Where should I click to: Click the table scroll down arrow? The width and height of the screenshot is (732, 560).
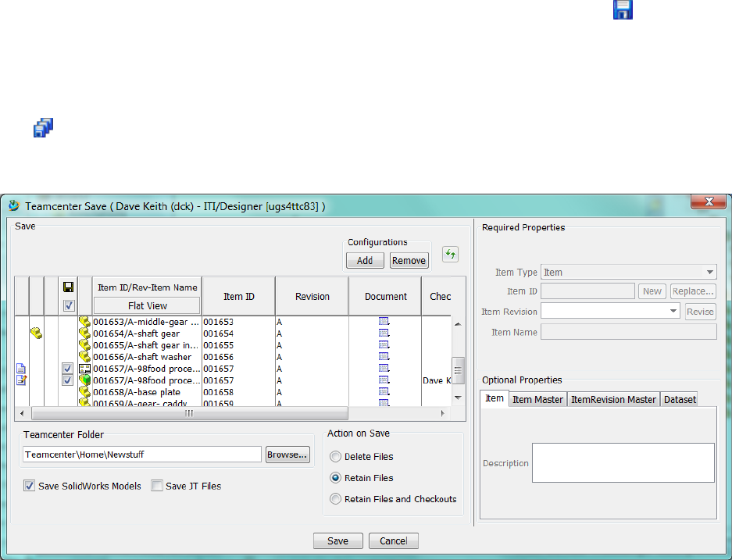[x=458, y=398]
